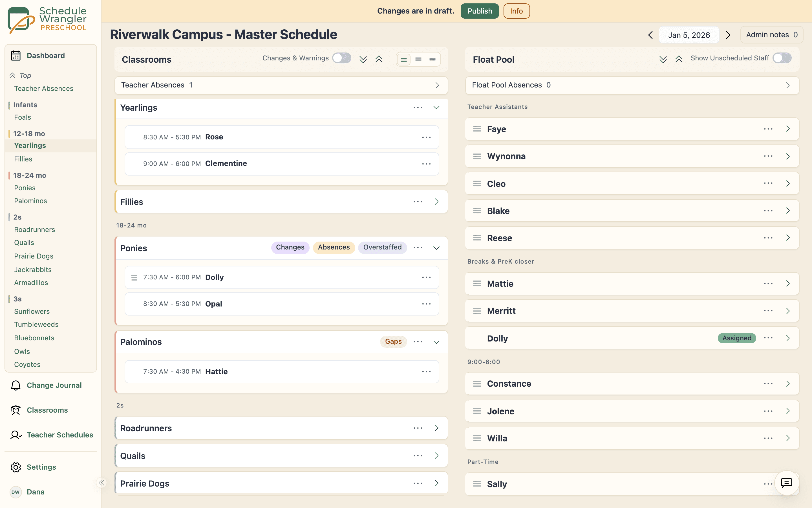Collapse all Float Pool groups icon
This screenshot has width=812, height=508.
[679, 60]
